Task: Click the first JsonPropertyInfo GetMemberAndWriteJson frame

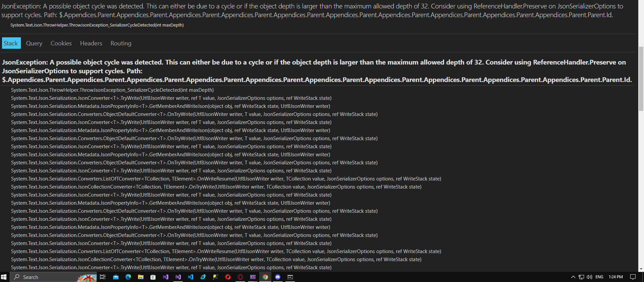Action: click(x=171, y=106)
